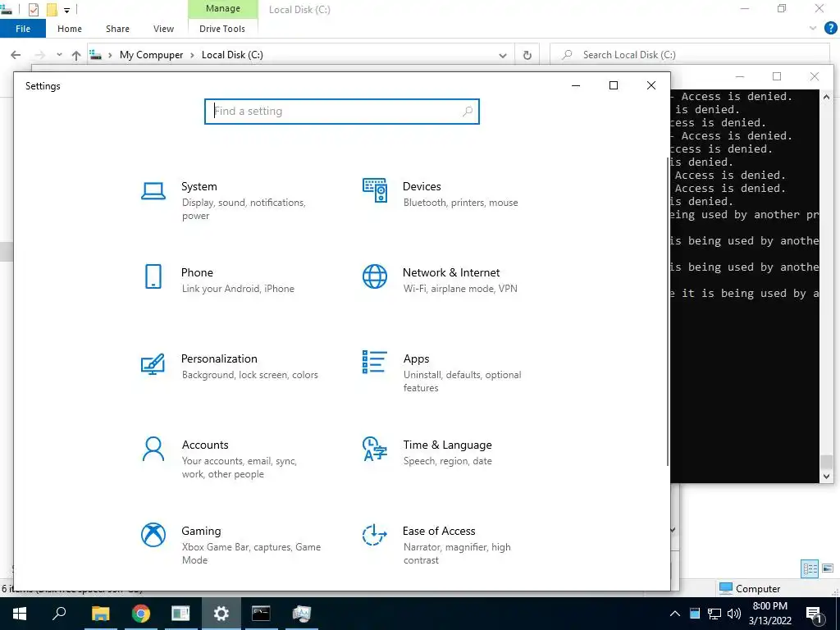This screenshot has width=840, height=630.
Task: Open the Phone settings icon
Action: click(x=153, y=276)
